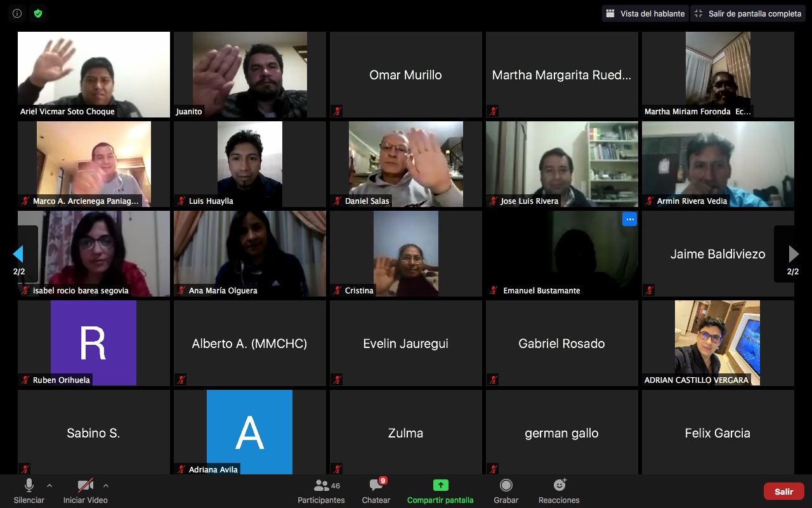Mute the microphone with Silenciar
Screen dimensions: 812x508
click(29, 486)
